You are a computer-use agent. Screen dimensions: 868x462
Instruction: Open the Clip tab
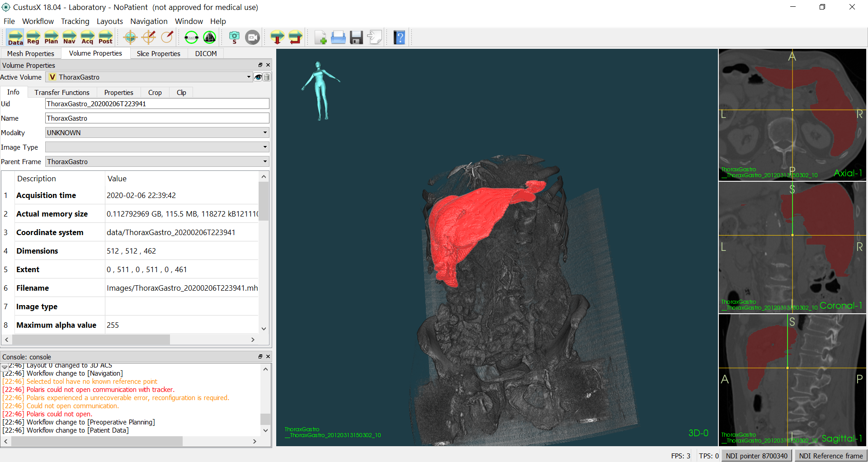coord(181,92)
